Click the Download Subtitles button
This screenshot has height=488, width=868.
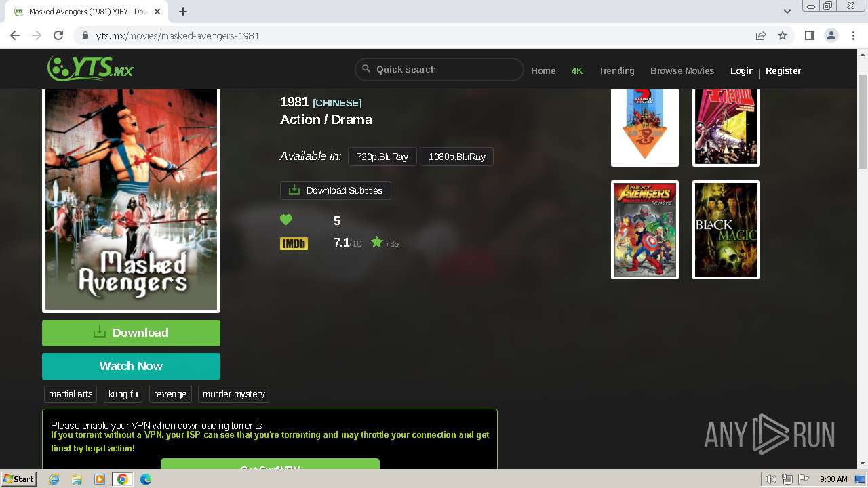pyautogui.click(x=336, y=190)
